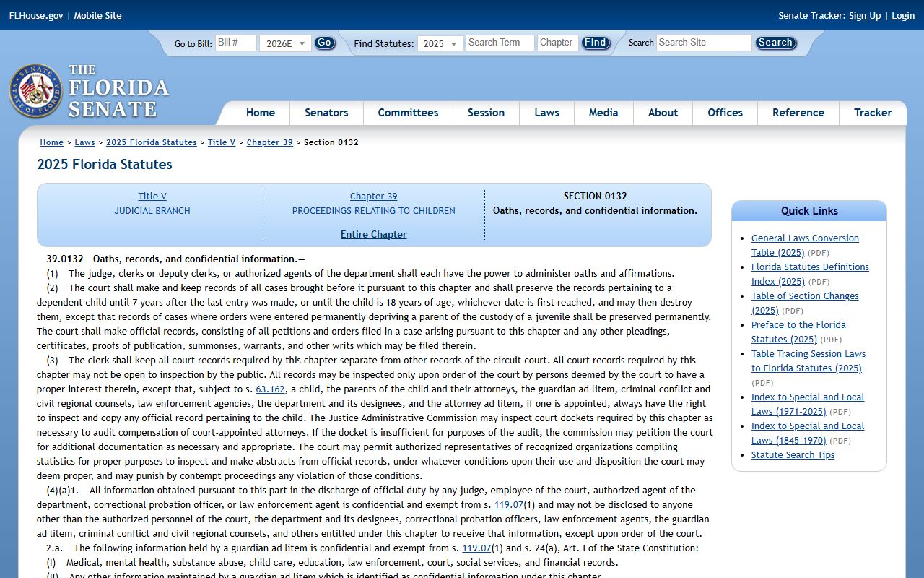Open the Laws navigation tab

tap(546, 113)
